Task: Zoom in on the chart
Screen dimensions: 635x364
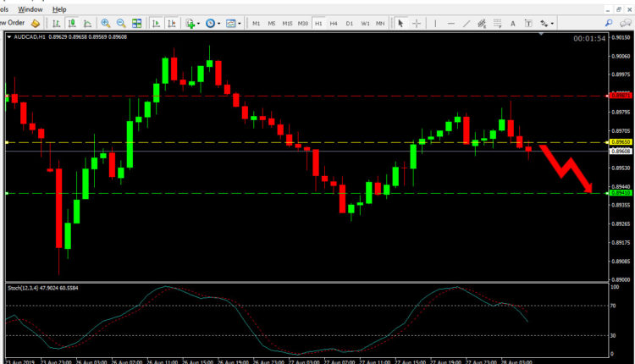Action: 105,23
